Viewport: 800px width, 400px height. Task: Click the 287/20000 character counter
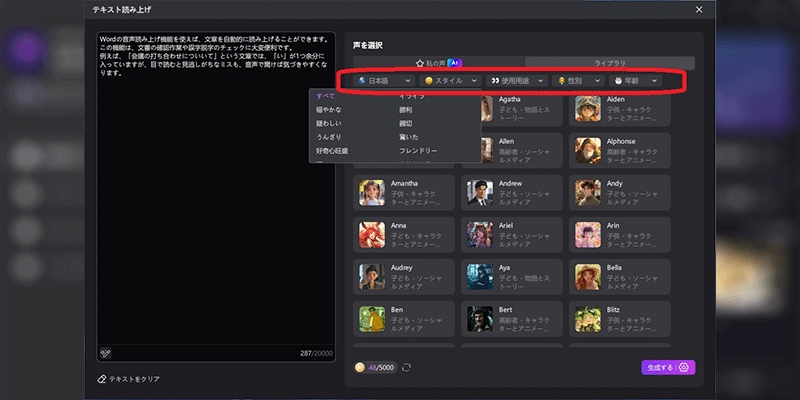point(316,353)
